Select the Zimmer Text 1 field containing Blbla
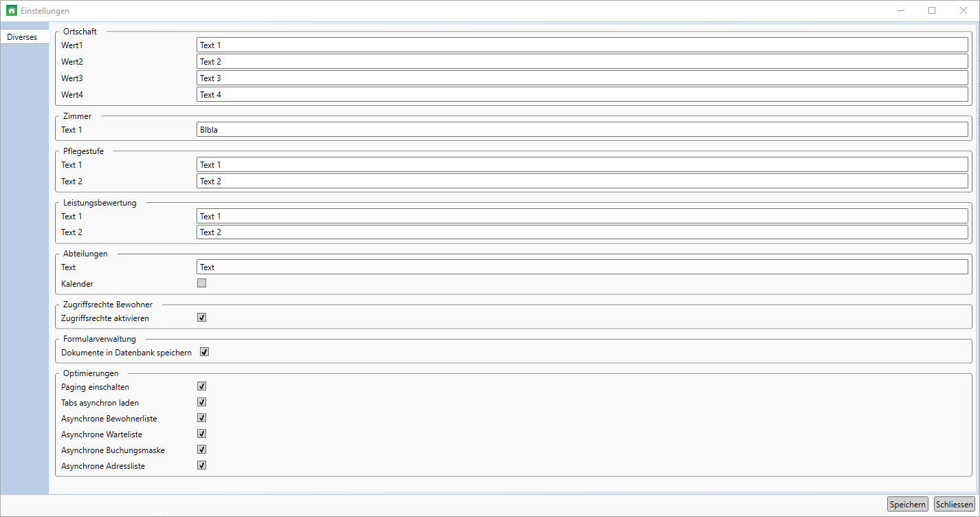980x517 pixels. coord(582,129)
